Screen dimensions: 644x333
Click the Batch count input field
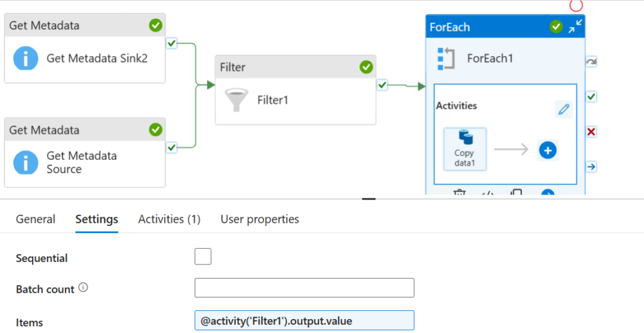(304, 288)
